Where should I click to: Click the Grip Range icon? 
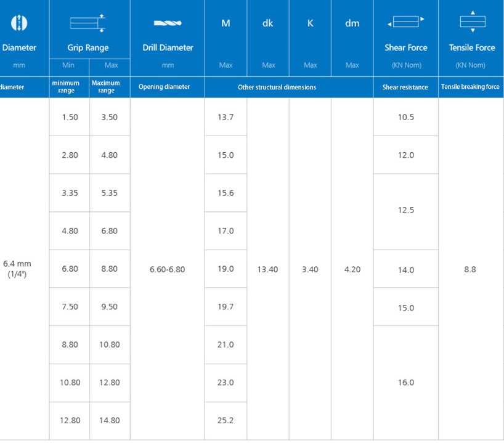(x=87, y=23)
